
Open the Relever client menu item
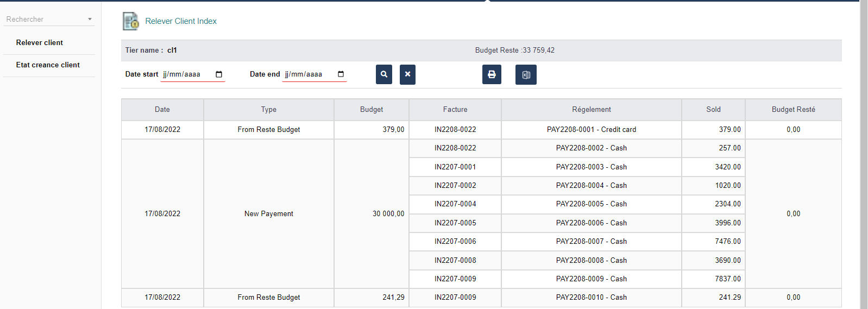click(40, 43)
